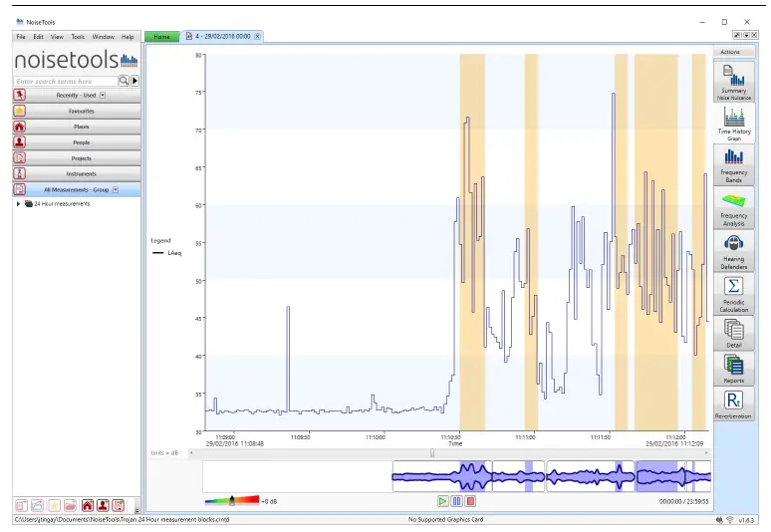Pause the audio playback
This screenshot has width=771, height=532.
[x=457, y=501]
